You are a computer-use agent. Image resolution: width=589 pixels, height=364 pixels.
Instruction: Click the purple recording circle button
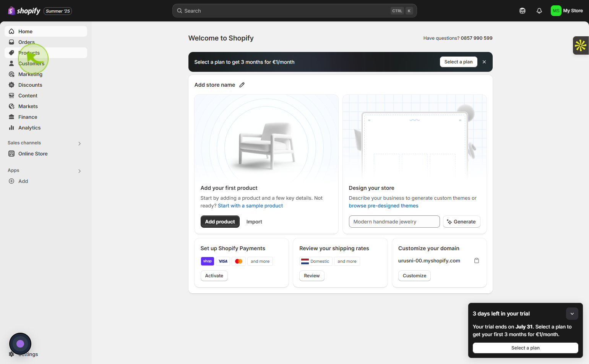(x=20, y=344)
